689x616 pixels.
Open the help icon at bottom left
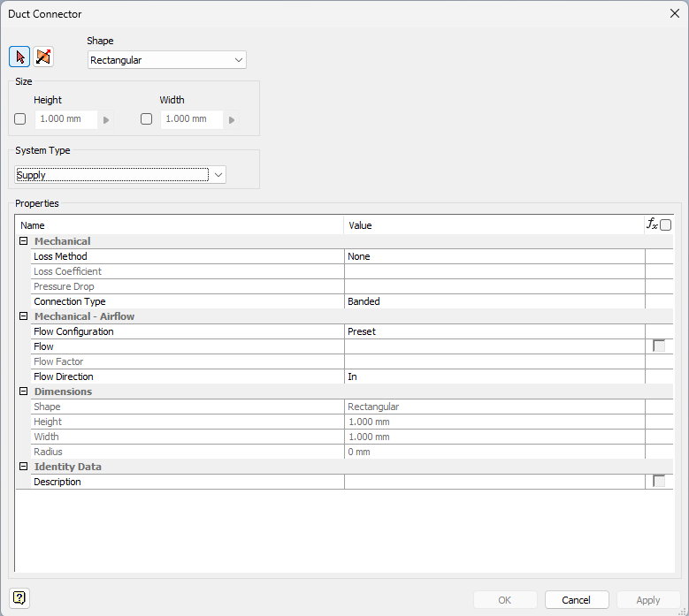19,598
